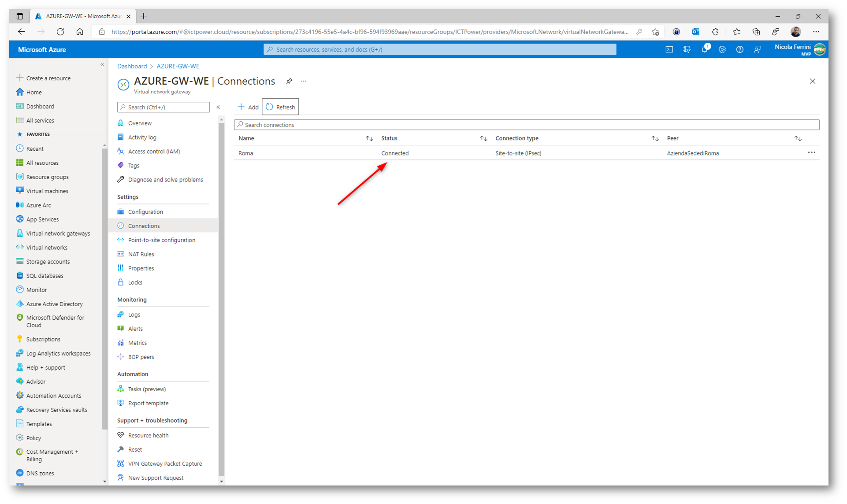Close the Connections blade with X
The height and width of the screenshot is (504, 847).
click(812, 81)
